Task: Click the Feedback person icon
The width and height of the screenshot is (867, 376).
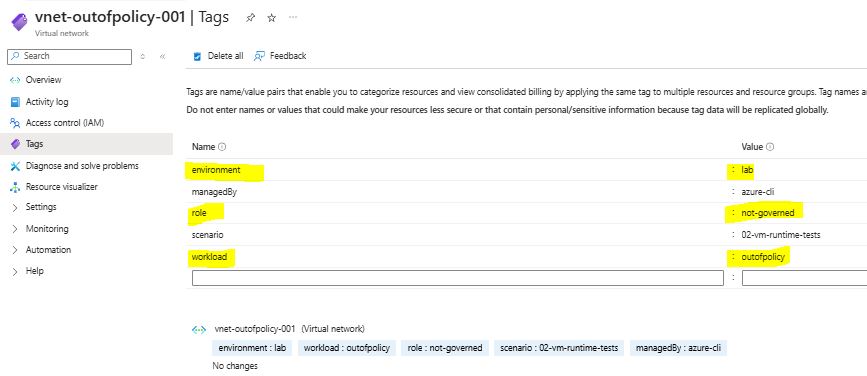Action: click(x=259, y=56)
